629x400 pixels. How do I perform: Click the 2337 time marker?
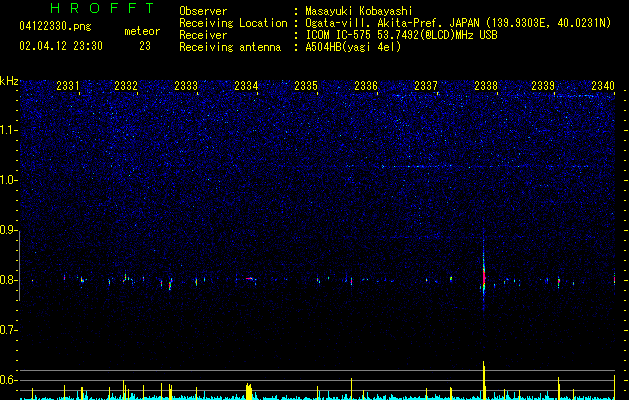coord(426,86)
